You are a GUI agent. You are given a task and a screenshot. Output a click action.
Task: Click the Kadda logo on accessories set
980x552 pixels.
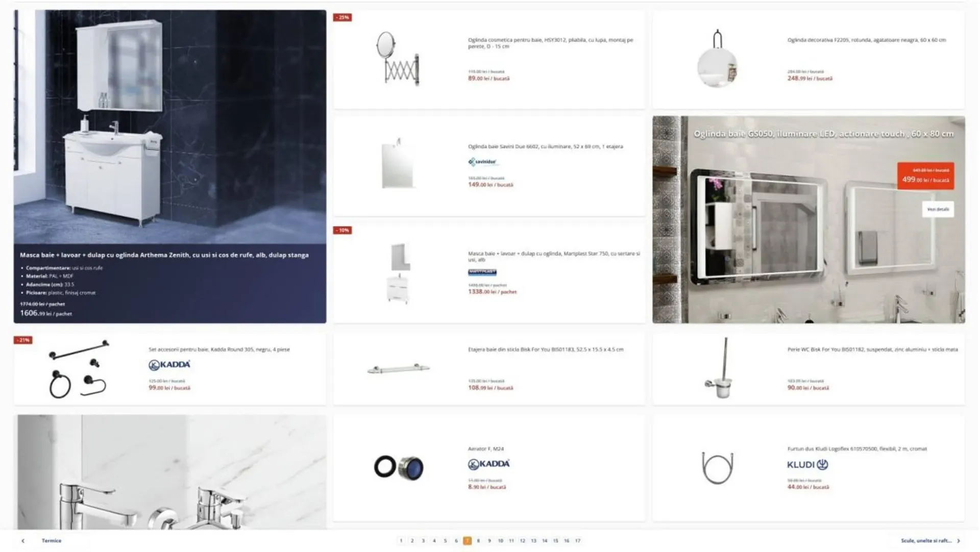[x=169, y=365]
